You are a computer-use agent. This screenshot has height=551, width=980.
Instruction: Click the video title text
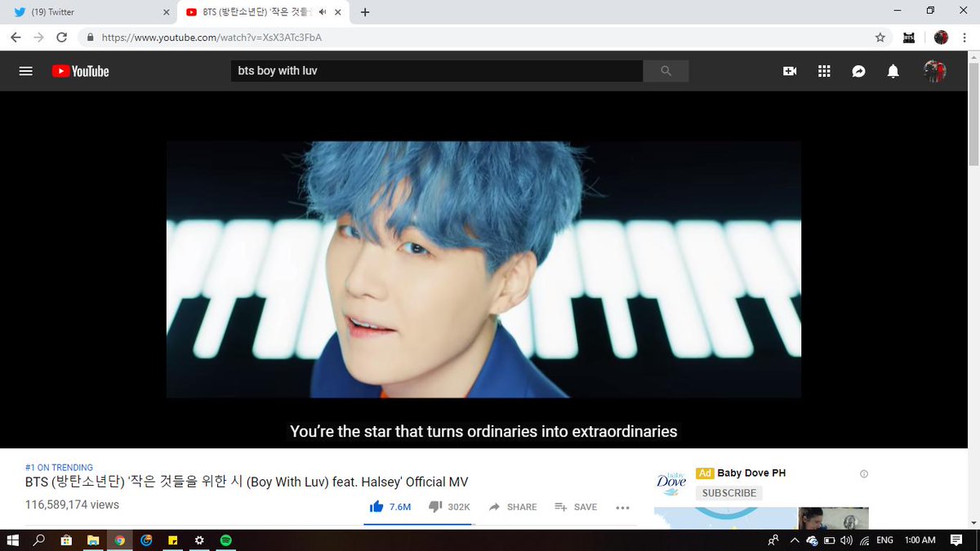[x=247, y=482]
